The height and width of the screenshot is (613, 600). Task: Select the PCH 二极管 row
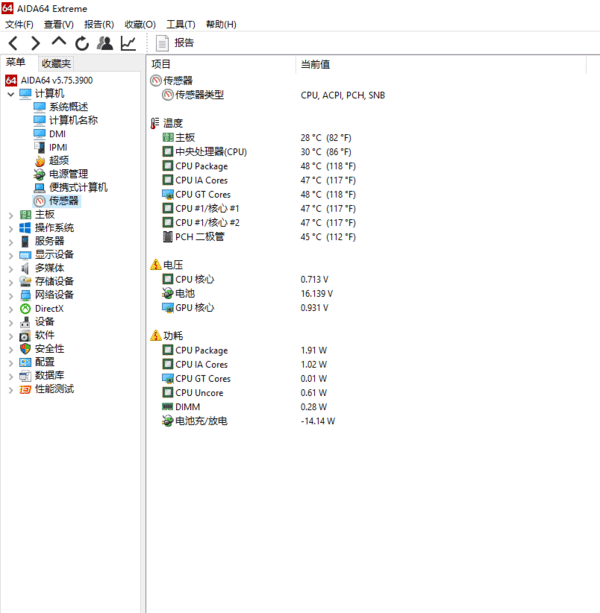pyautogui.click(x=259, y=237)
